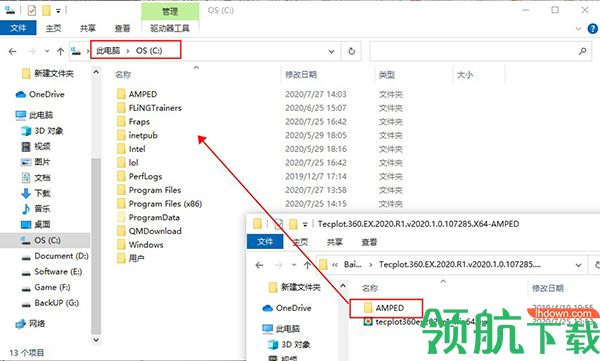Open the Intel folder
The height and width of the screenshot is (361, 600).
[x=131, y=149]
